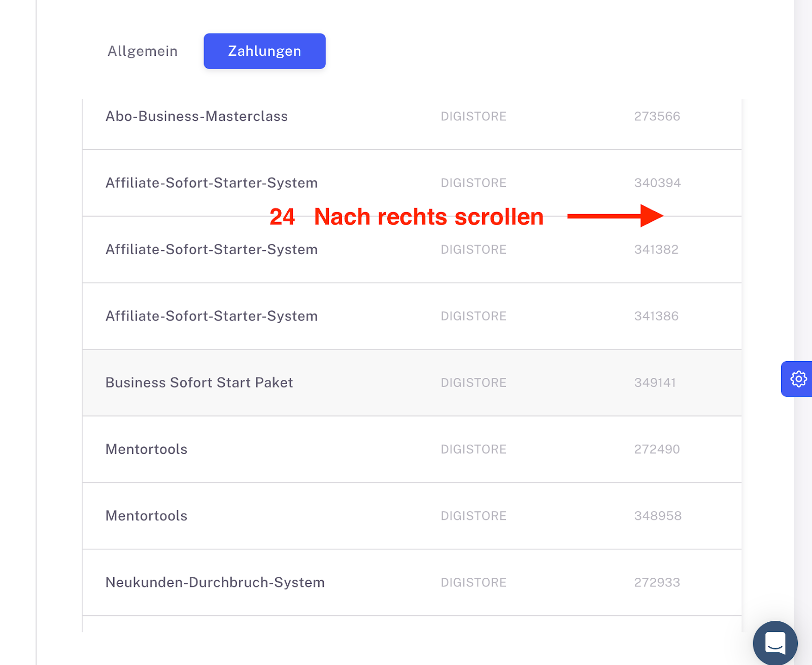The width and height of the screenshot is (812, 665).
Task: Click payment ID 273566
Action: pos(657,116)
